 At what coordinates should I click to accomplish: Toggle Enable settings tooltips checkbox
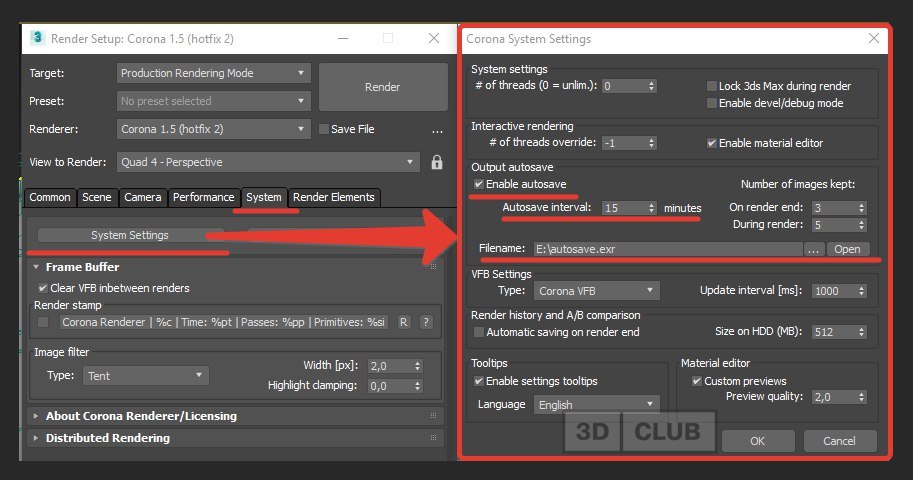point(479,381)
